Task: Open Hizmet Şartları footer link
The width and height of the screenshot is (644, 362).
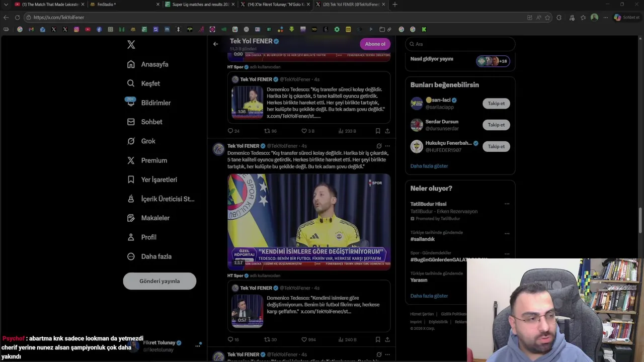Action: (x=422, y=314)
